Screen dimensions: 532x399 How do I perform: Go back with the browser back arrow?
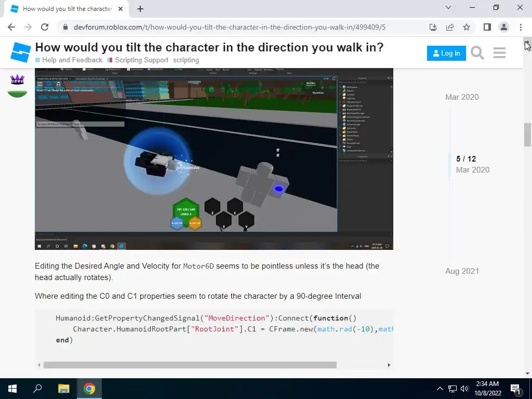pos(11,27)
